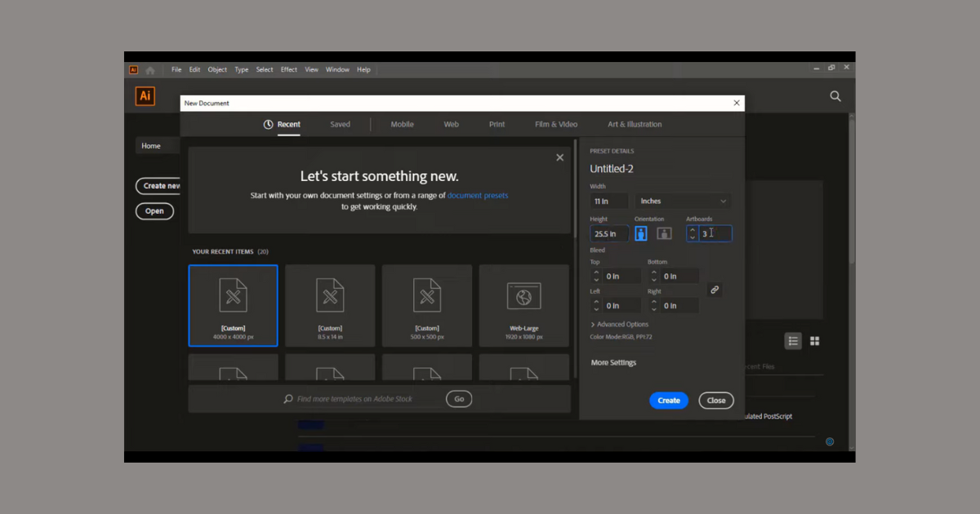Open the search magnifier icon top right
This screenshot has width=980, height=514.
coord(835,96)
